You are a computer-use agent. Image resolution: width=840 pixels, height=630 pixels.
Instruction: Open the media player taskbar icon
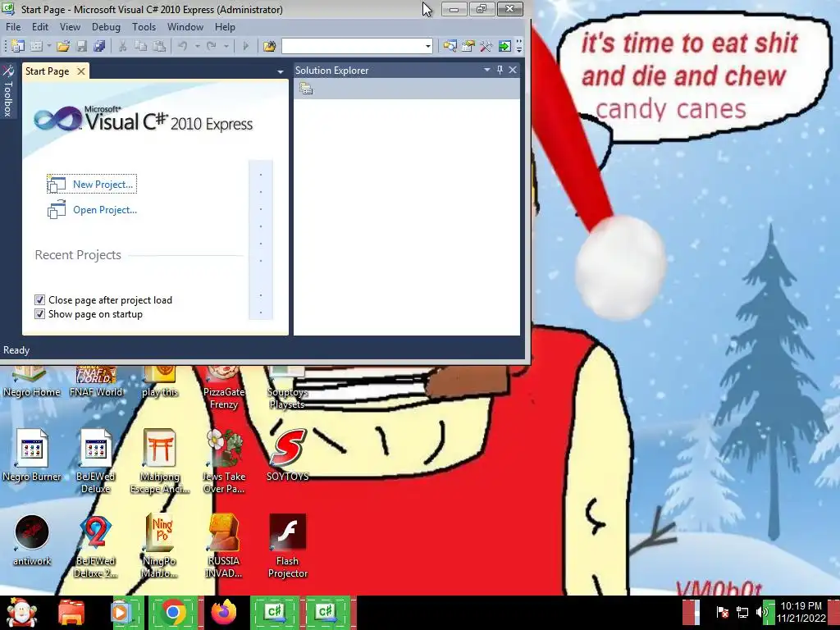[x=121, y=612]
